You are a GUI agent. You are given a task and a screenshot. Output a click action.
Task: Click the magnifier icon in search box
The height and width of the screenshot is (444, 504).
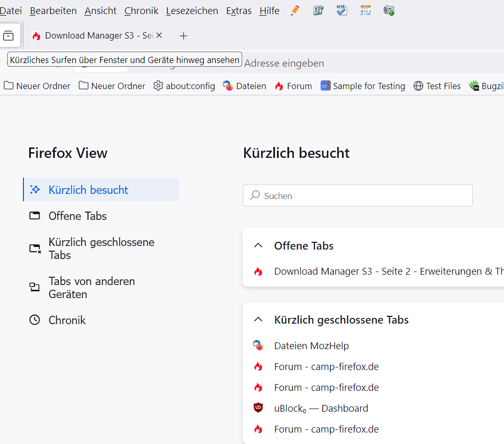coord(255,195)
